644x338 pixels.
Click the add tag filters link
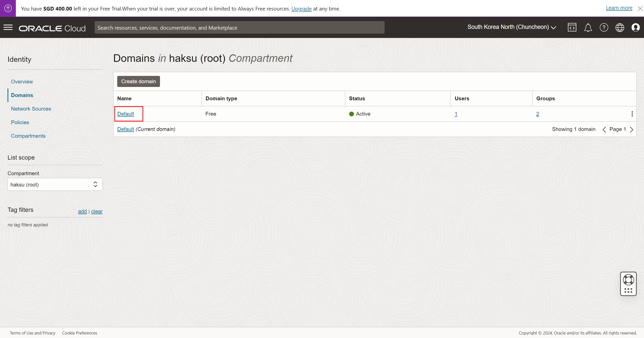[x=82, y=211]
